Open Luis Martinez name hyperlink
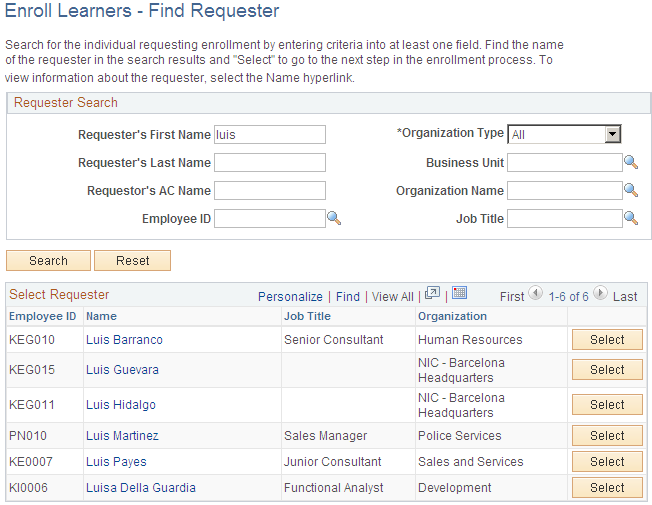The width and height of the screenshot is (652, 505). (122, 436)
